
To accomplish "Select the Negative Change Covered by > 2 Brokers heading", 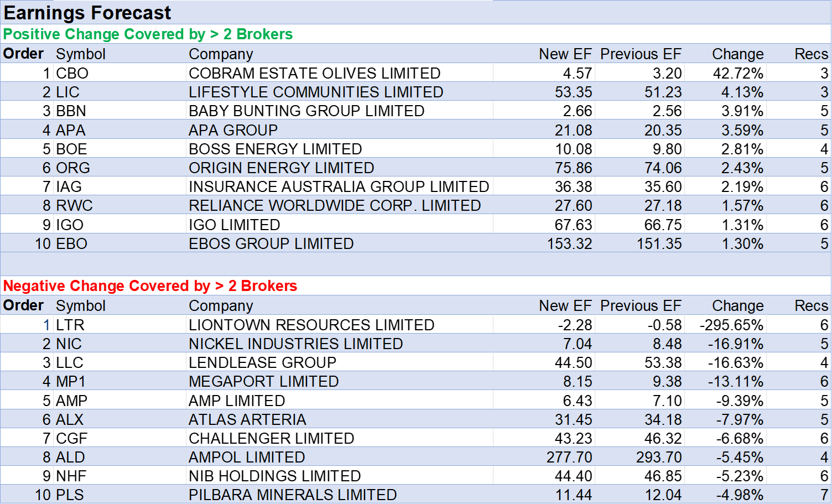I will pos(150,286).
